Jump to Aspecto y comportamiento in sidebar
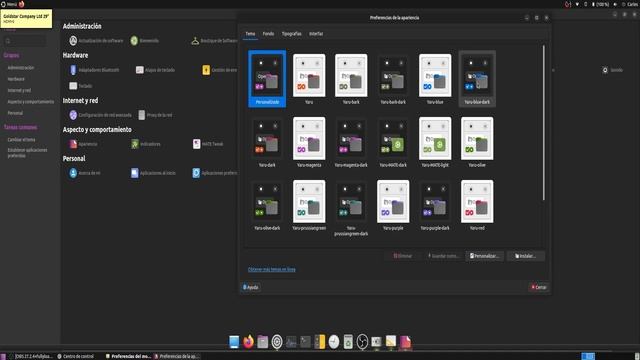The height and width of the screenshot is (360, 640). pos(31,102)
